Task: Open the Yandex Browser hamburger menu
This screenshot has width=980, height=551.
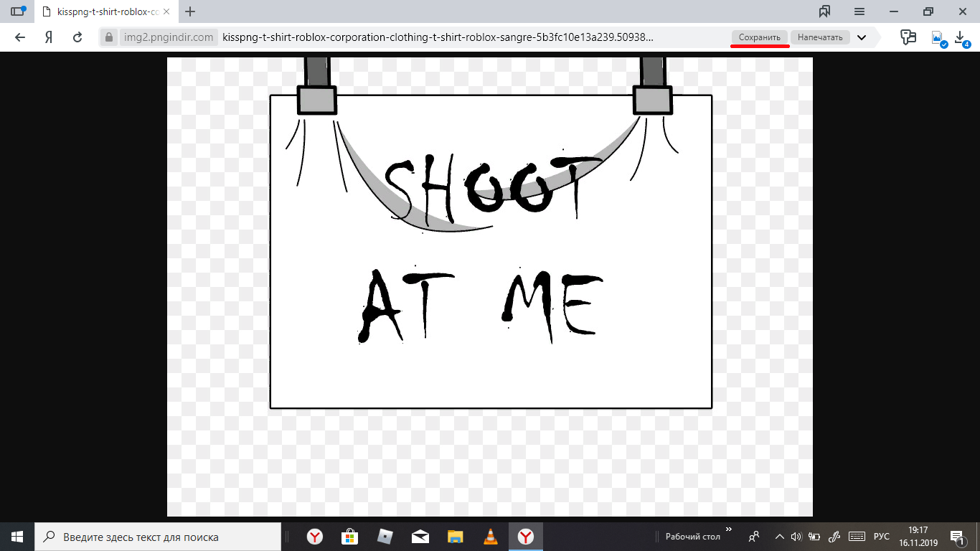Action: pyautogui.click(x=859, y=11)
